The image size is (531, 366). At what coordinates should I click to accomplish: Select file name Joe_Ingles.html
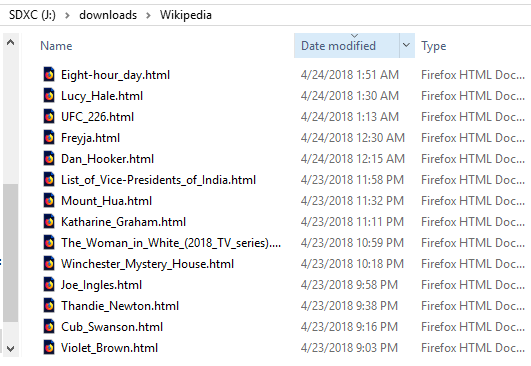[101, 285]
